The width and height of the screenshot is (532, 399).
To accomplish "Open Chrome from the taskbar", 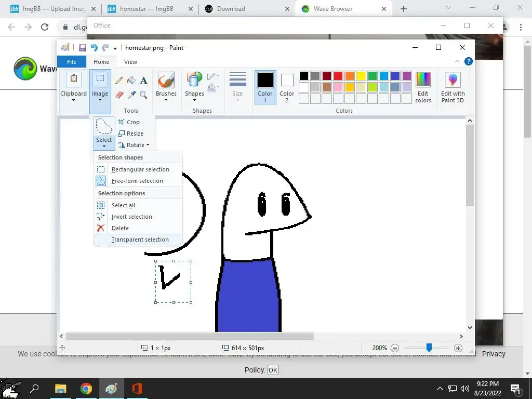I will coord(86,389).
